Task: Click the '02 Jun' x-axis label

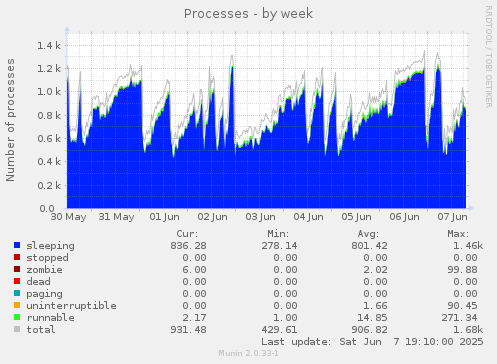Action: [x=212, y=217]
